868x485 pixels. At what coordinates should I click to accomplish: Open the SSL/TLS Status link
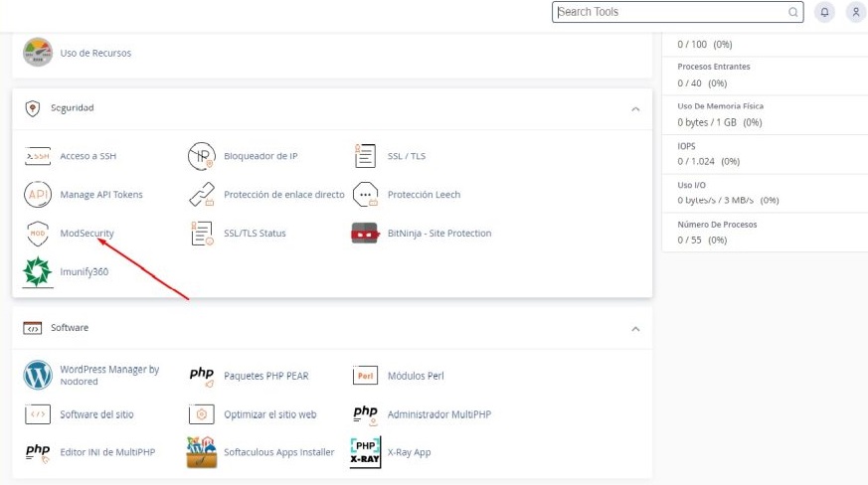pos(255,234)
